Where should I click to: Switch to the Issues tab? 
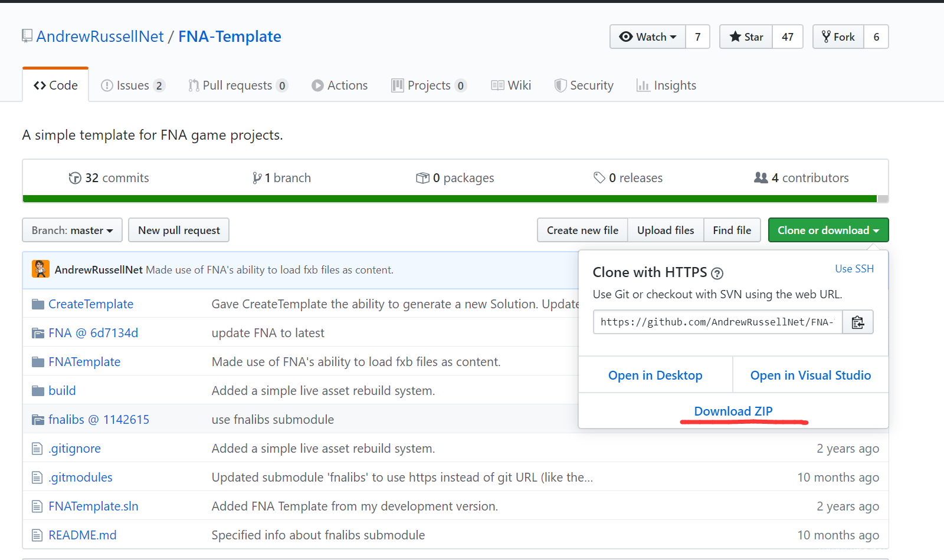(x=132, y=86)
